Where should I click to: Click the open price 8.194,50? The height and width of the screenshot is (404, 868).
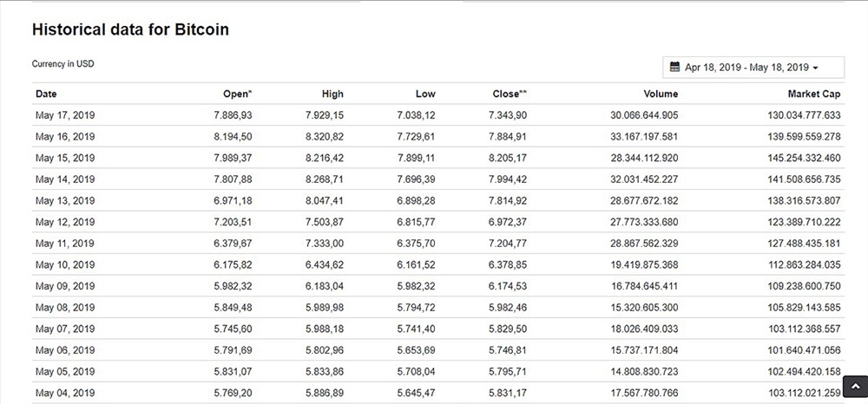coord(233,136)
